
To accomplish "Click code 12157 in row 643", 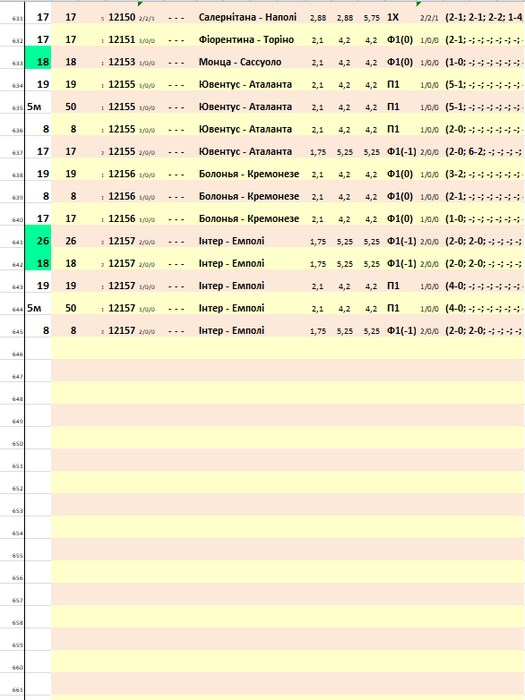I will click(x=121, y=286).
